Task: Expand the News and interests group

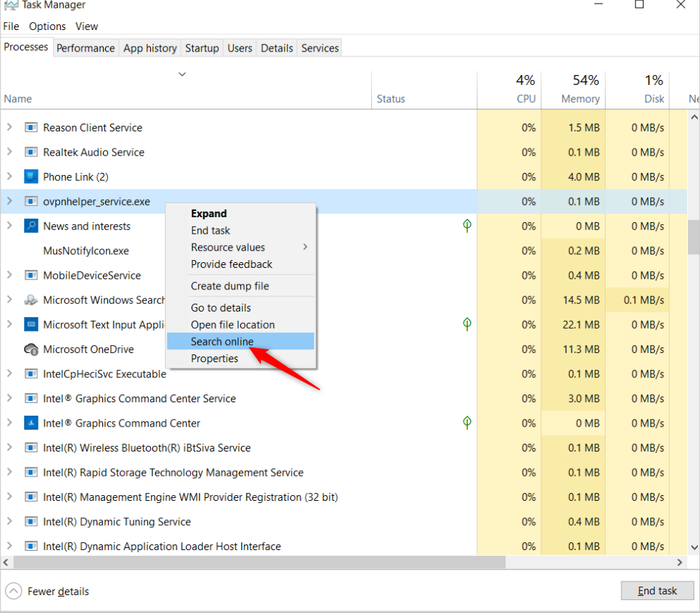Action: (x=9, y=226)
